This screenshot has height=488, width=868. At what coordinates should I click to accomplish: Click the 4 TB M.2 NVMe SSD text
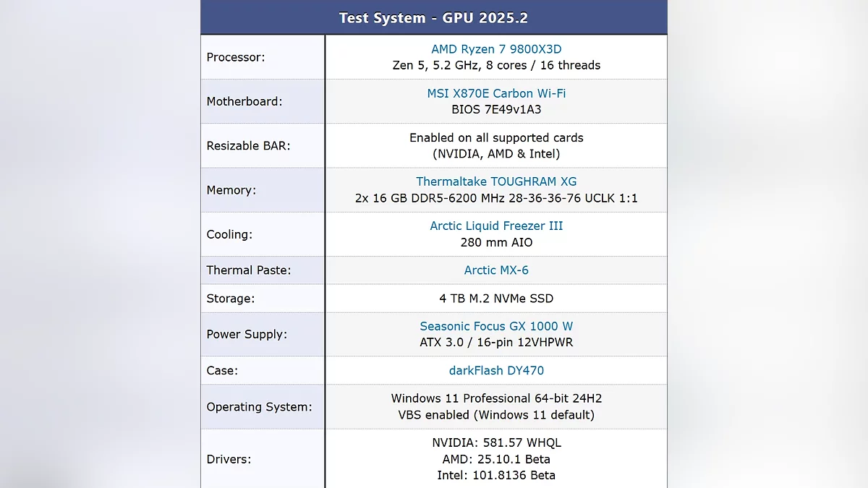click(x=496, y=299)
